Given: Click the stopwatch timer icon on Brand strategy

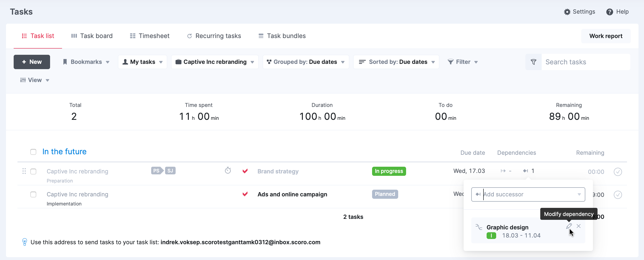Looking at the screenshot, I should [x=228, y=171].
